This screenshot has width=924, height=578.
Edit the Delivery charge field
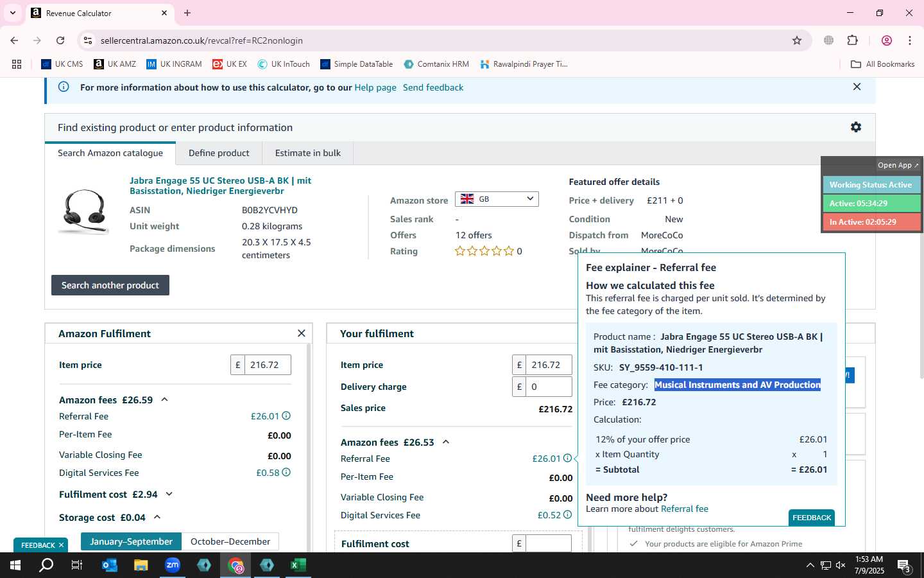549,387
